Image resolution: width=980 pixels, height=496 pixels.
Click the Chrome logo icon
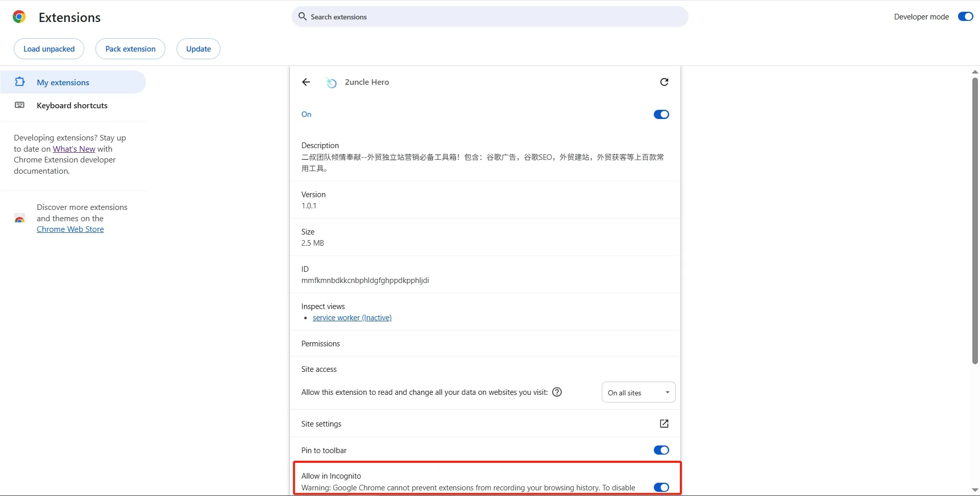[x=19, y=17]
